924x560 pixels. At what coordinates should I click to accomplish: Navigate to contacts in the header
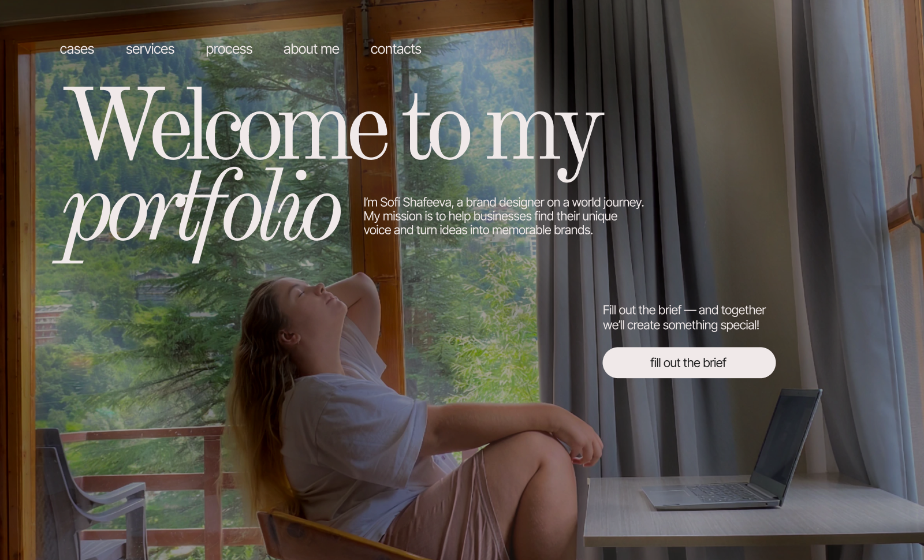[x=396, y=49]
